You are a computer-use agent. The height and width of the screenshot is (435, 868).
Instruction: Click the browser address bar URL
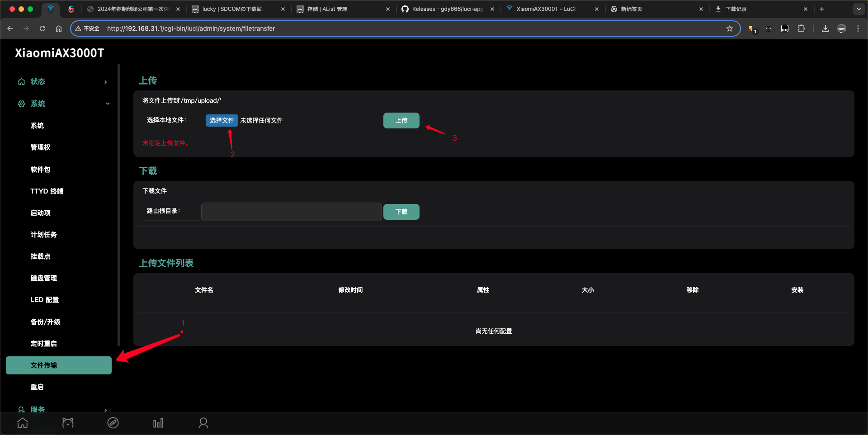pyautogui.click(x=191, y=28)
